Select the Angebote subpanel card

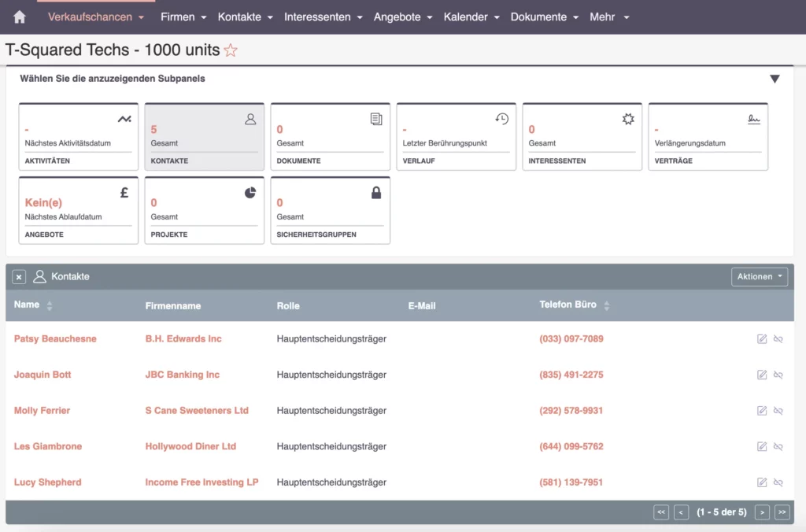(79, 210)
